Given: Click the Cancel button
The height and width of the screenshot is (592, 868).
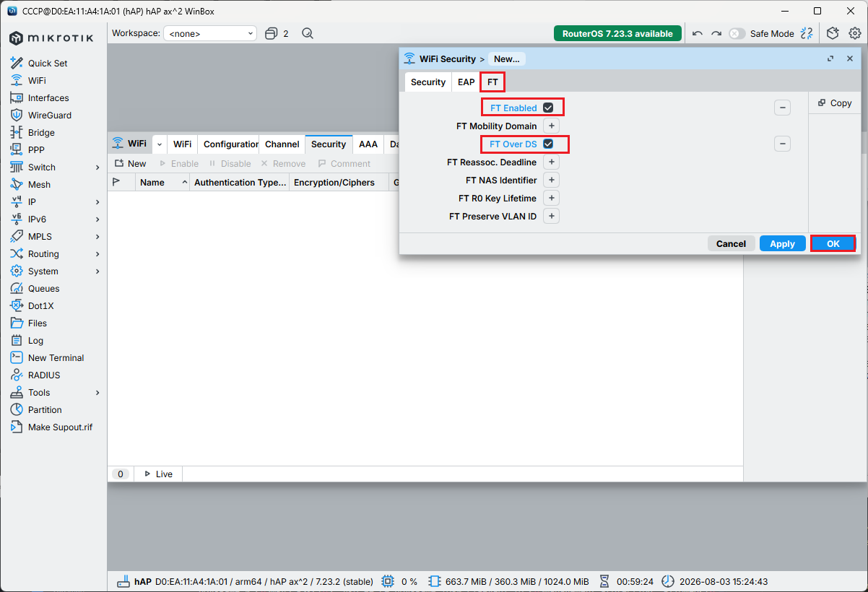Looking at the screenshot, I should click(x=731, y=243).
